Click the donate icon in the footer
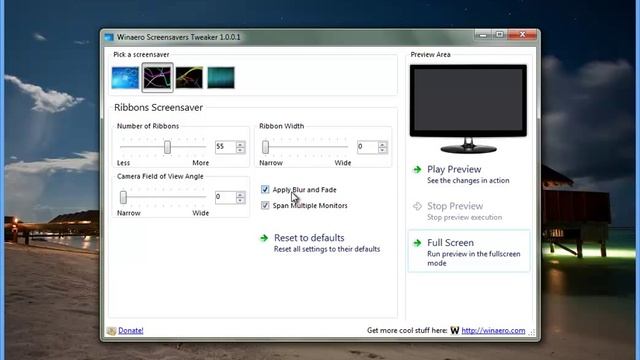This screenshot has width=640, height=360. pos(111,331)
